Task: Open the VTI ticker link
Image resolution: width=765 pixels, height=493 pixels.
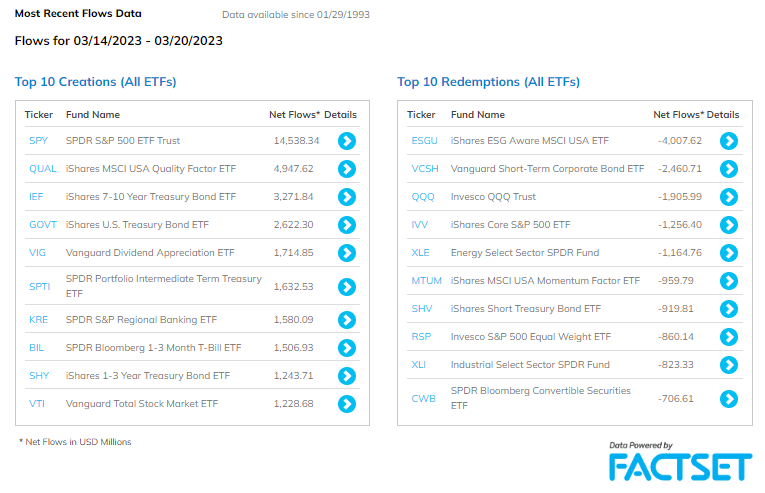Action: click(37, 404)
